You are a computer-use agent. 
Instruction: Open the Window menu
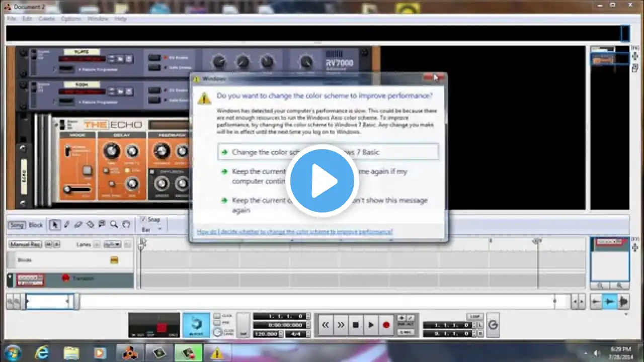click(98, 19)
